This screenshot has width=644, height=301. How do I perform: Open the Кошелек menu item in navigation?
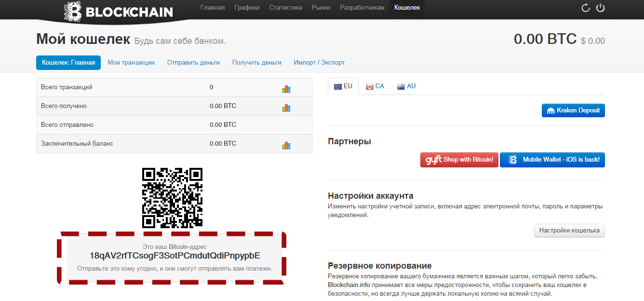(406, 8)
